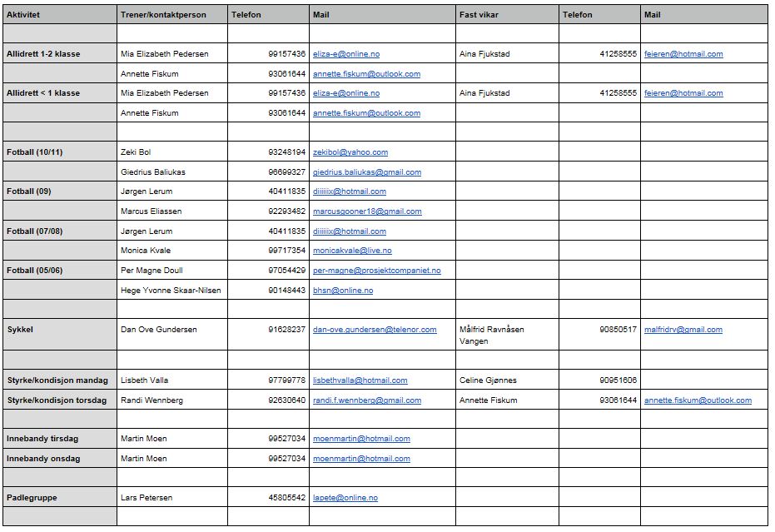Select phone number 91628237
This screenshot has height=532, width=775.
[x=286, y=330]
